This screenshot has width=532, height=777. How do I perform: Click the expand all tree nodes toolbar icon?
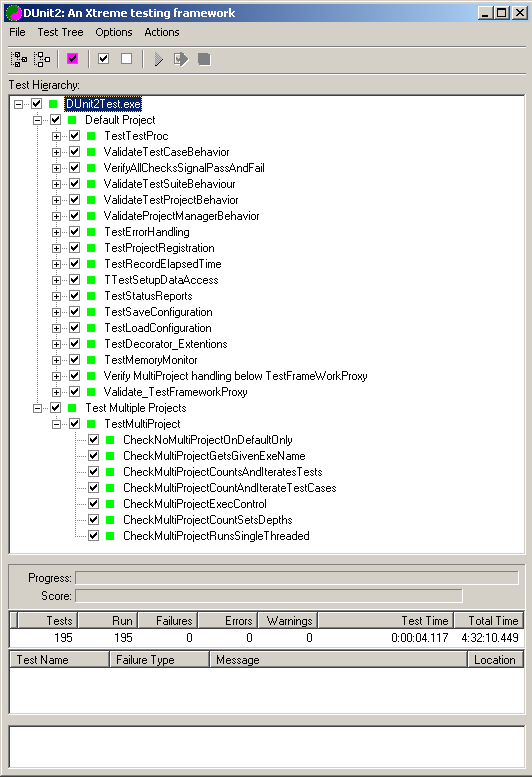[19, 59]
